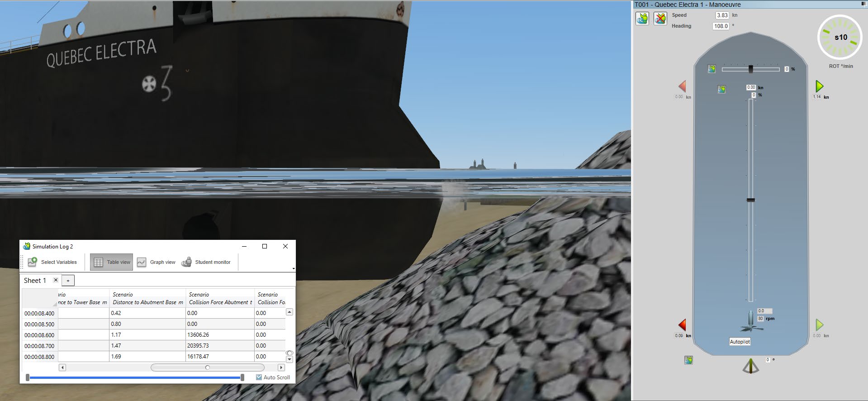Click the 80 rpm field
Image resolution: width=868 pixels, height=401 pixels.
760,319
